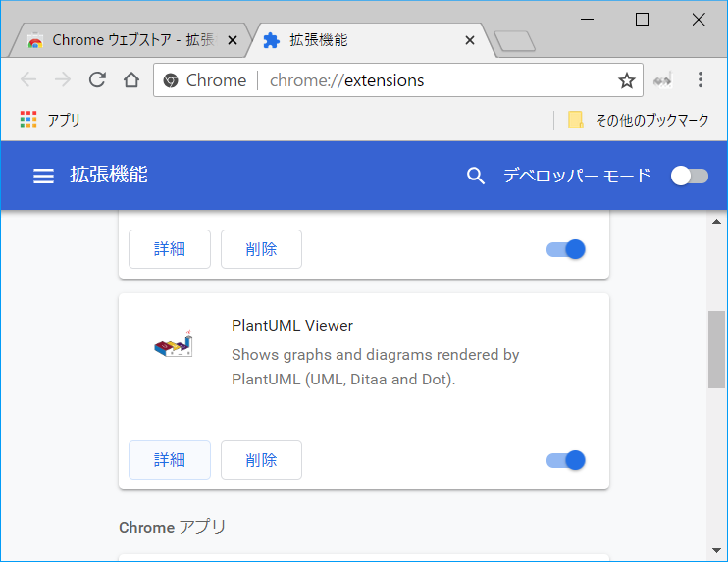Viewport: 728px width, 562px height.
Task: Switch to the Chrome ウェブストア tab
Action: pos(130,40)
